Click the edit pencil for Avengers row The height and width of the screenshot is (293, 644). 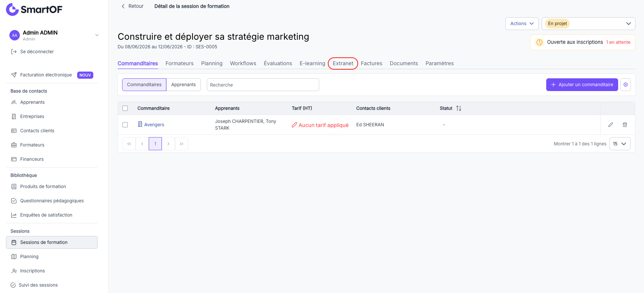[611, 125]
